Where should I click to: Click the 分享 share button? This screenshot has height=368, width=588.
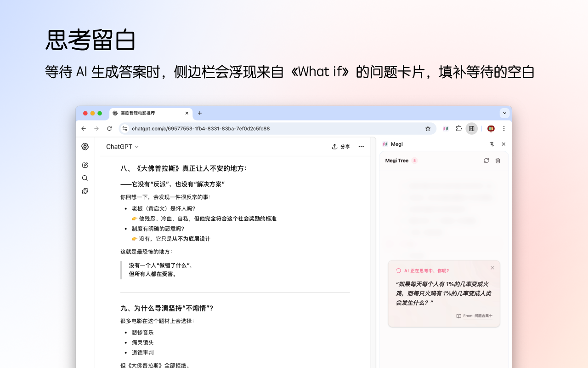340,146
